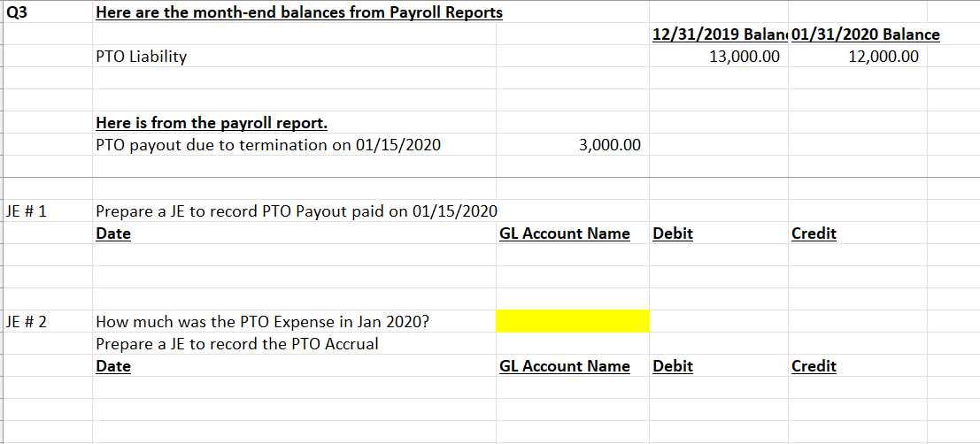Click the 'Here are the month-end balances' heading

298,12
